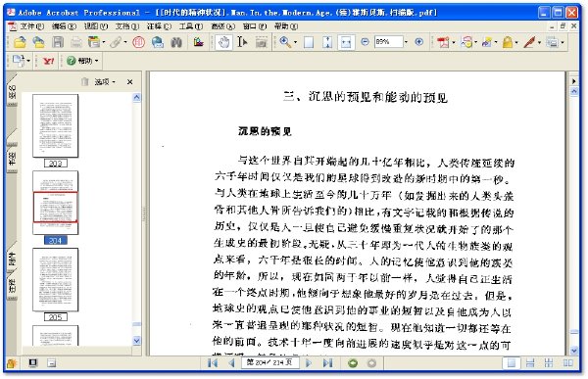Screen dimensions: 588x379
Task: Set Actual Size page view
Action: 309,42
